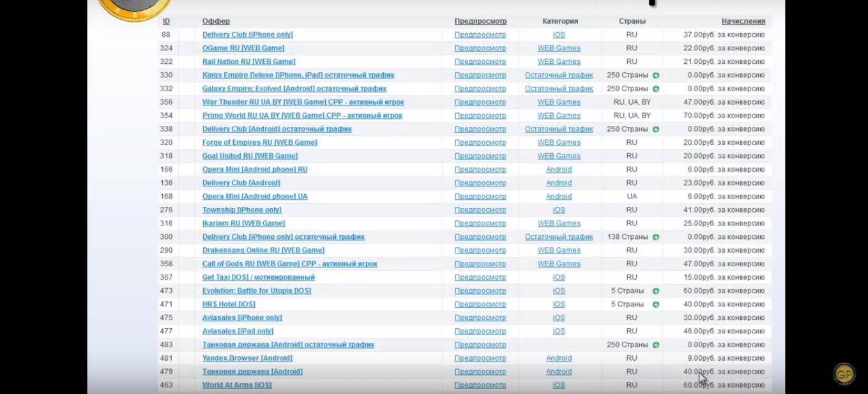Open Evolution: Battle for Utopia offer
This screenshot has width=868, height=394.
pos(257,291)
